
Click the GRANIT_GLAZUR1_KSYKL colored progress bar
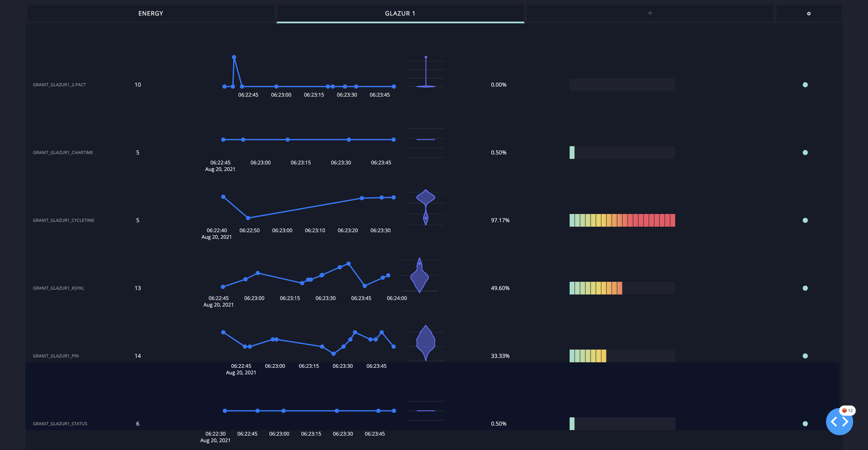coord(622,288)
